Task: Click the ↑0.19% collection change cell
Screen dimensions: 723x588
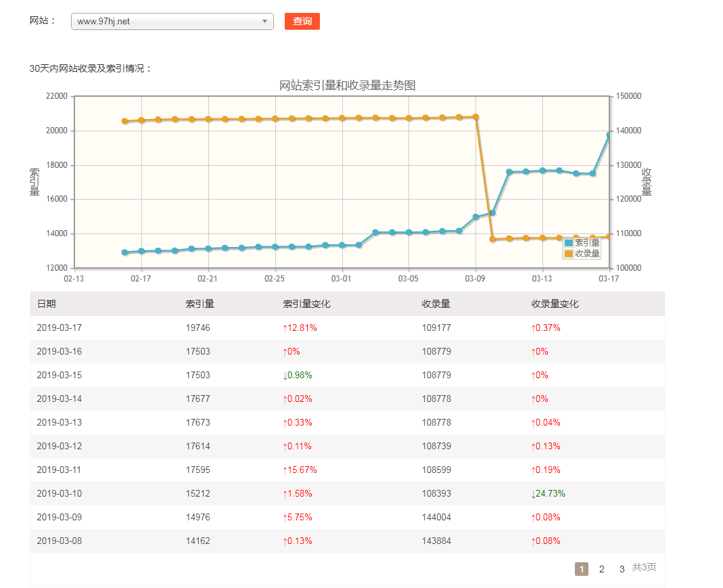Action: (x=546, y=470)
